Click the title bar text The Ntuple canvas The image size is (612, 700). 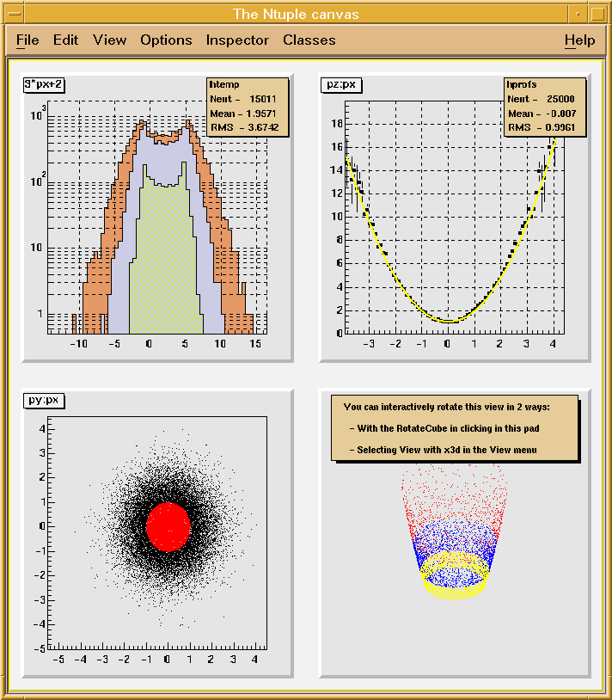[296, 14]
